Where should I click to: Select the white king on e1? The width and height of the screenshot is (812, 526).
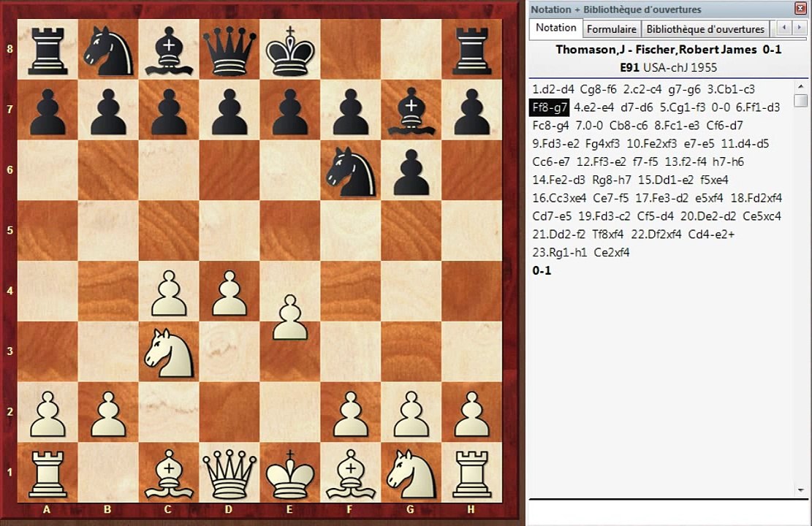pyautogui.click(x=290, y=473)
